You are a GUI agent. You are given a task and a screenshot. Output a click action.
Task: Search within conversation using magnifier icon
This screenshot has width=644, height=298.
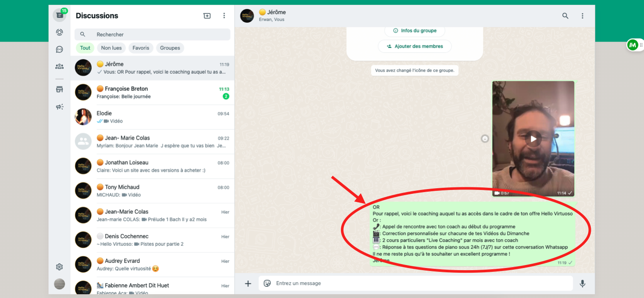click(566, 16)
